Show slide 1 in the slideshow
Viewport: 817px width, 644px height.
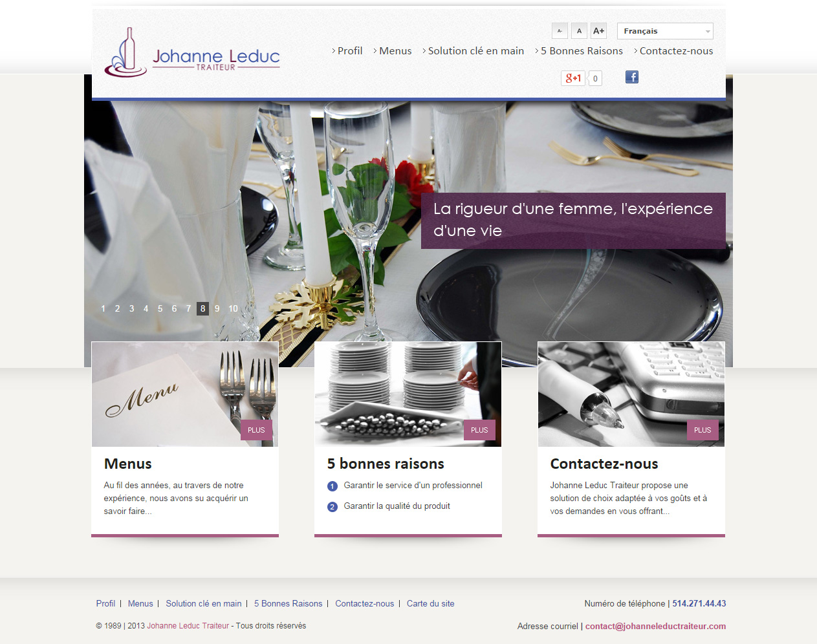103,308
